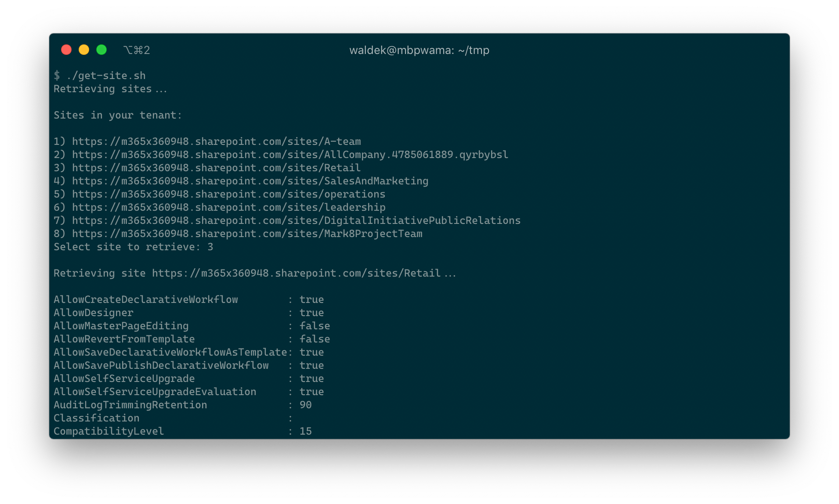Click the Mark8ProjectTeam site URL

click(247, 234)
